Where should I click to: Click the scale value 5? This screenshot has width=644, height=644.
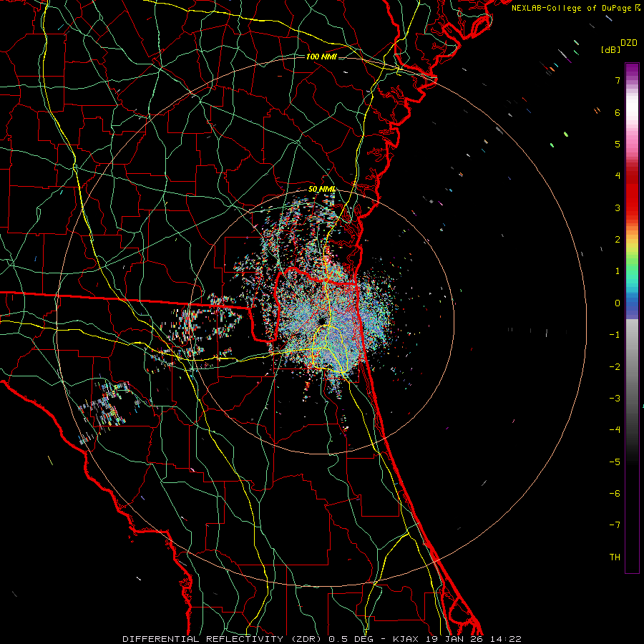[618, 144]
